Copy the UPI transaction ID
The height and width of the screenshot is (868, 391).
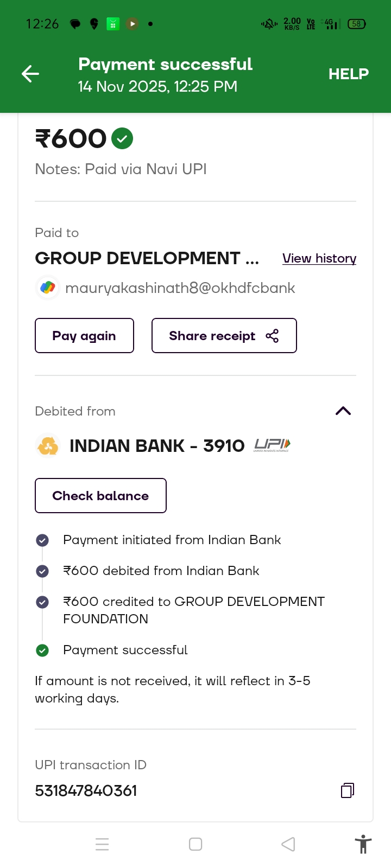(348, 790)
